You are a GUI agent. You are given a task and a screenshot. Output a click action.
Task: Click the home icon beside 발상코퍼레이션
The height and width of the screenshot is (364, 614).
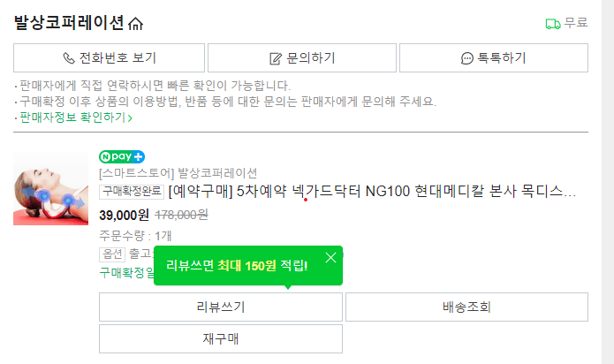(135, 24)
